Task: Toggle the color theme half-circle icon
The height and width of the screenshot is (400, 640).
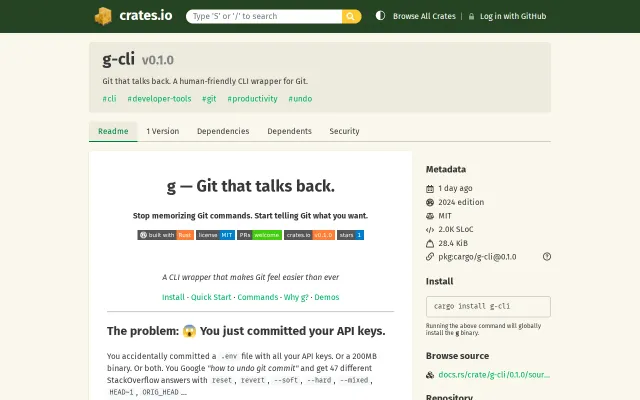Action: pyautogui.click(x=380, y=16)
